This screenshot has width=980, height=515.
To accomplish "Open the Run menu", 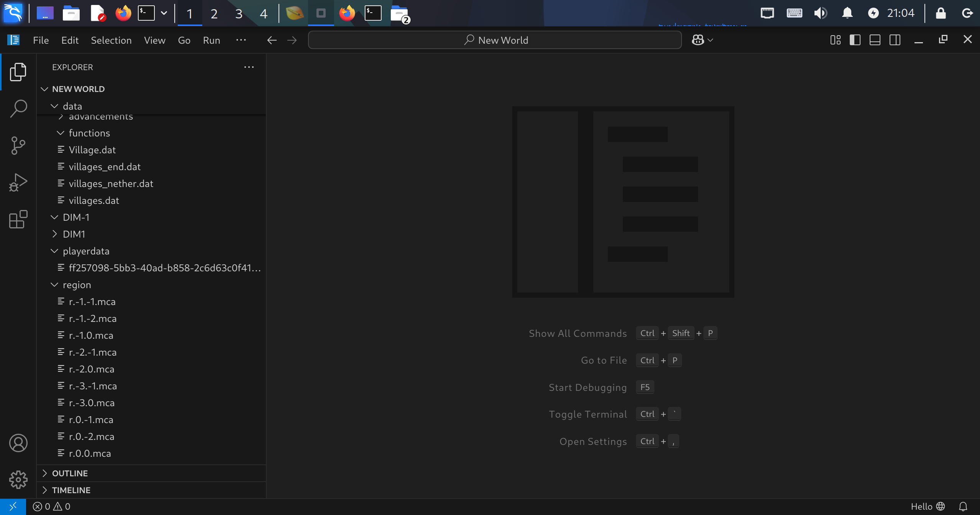I will pyautogui.click(x=211, y=40).
